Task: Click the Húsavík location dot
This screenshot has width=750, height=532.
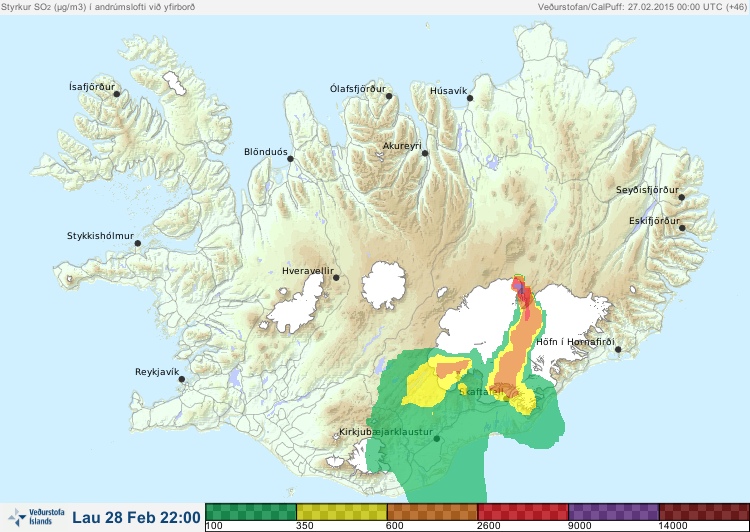Action: click(470, 98)
